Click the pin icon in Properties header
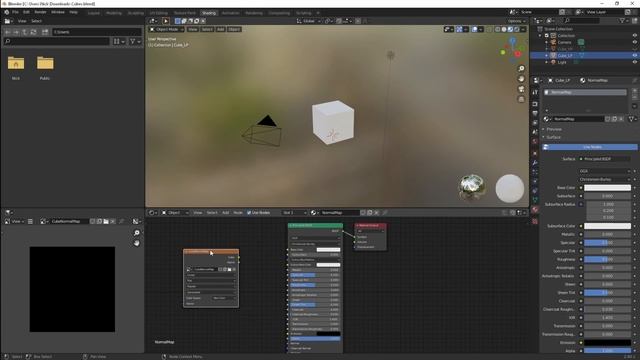This screenshot has width=640, height=360. [x=634, y=80]
